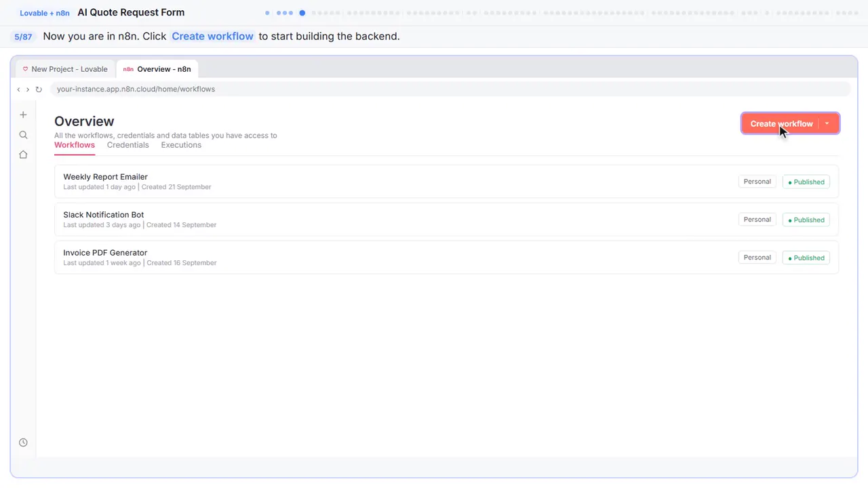
Task: Click Published badge on Weekly Report Emailer
Action: [806, 182]
